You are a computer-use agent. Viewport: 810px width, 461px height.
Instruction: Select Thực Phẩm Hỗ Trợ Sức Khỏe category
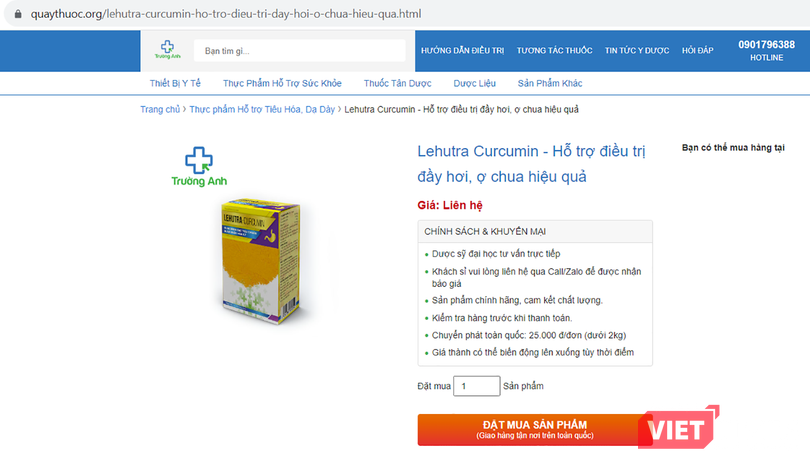click(x=282, y=83)
